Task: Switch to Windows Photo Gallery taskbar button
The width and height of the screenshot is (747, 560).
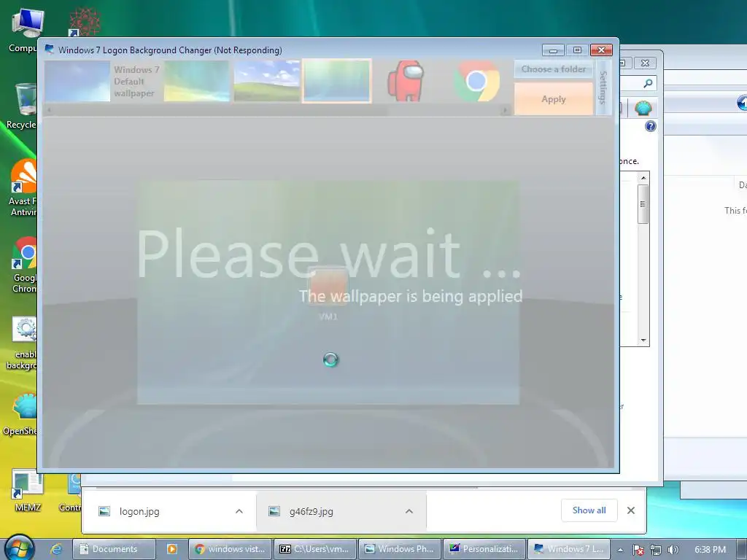Action: coord(400,549)
